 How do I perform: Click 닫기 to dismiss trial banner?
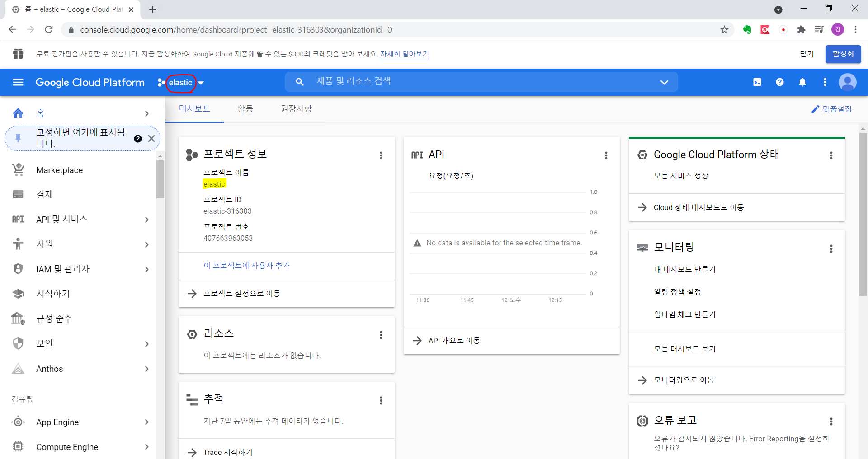[x=807, y=54]
